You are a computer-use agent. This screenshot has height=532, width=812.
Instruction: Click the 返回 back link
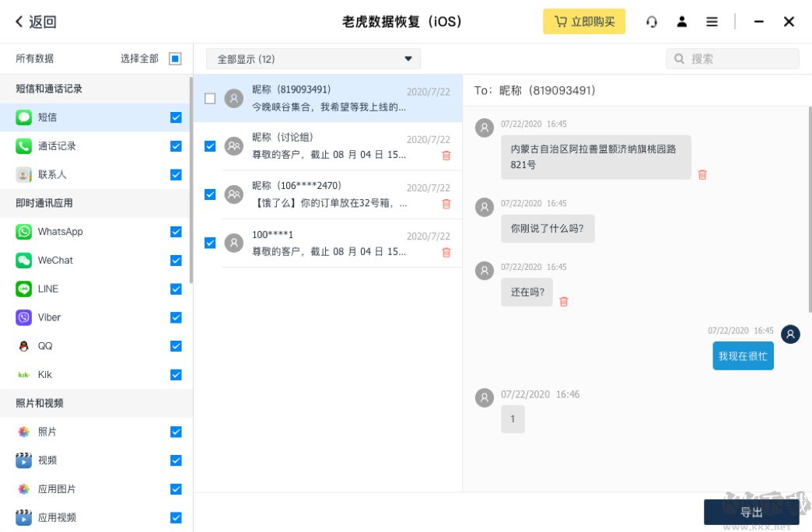click(x=34, y=21)
